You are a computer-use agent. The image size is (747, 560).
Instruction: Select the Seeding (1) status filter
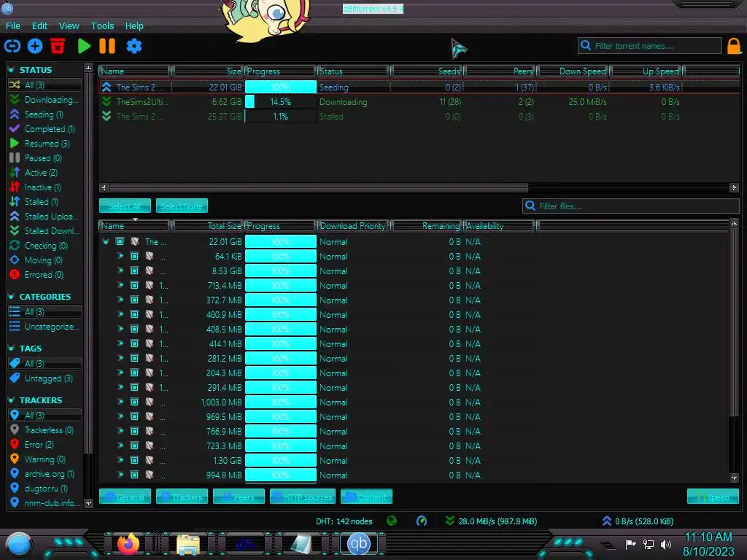coord(44,114)
